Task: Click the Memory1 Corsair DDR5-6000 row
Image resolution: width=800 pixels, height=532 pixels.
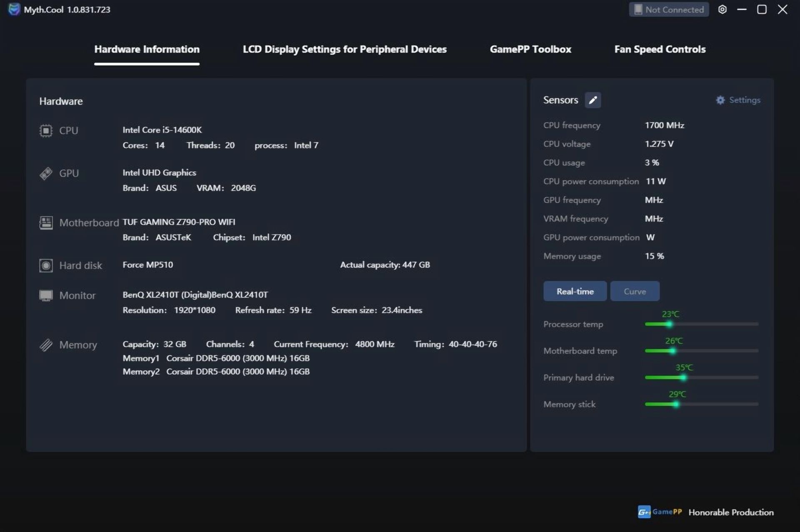Action: [216, 358]
